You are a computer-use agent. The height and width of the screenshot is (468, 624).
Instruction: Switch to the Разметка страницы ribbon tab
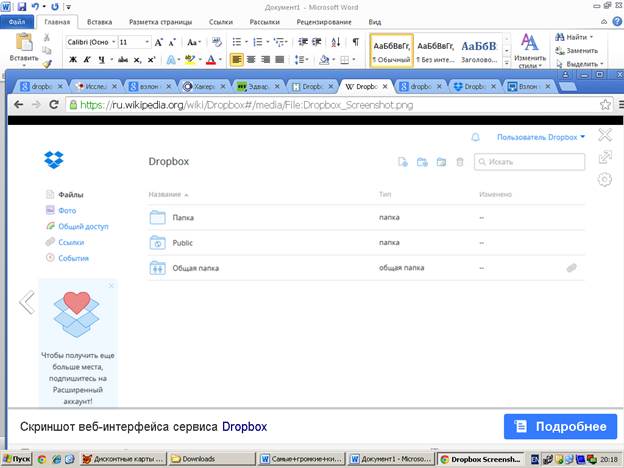pos(160,22)
